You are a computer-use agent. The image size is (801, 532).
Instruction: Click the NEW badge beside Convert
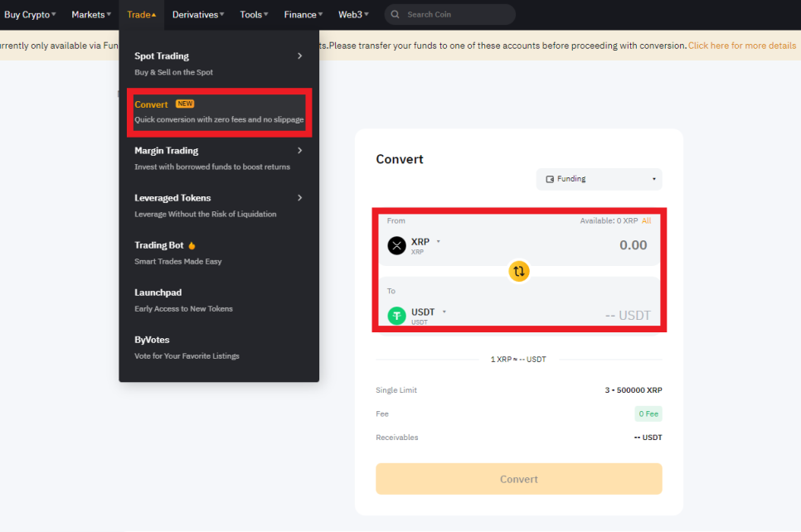(x=185, y=104)
